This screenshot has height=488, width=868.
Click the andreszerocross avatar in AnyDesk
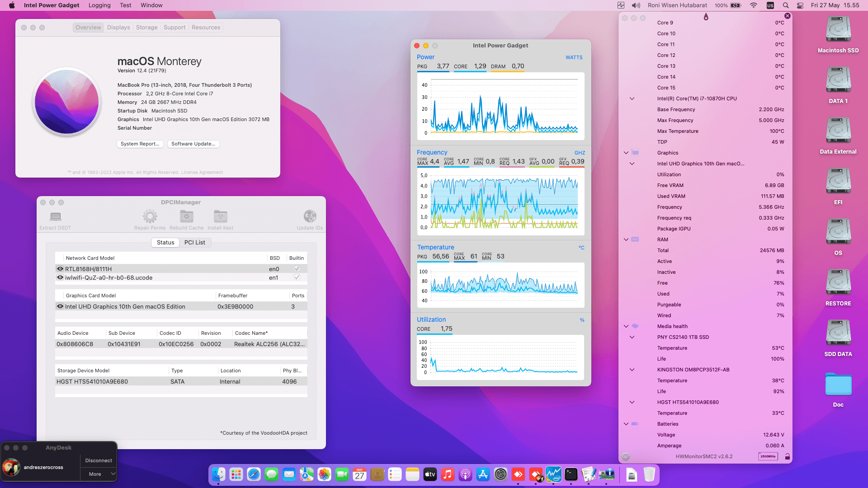pos(11,467)
